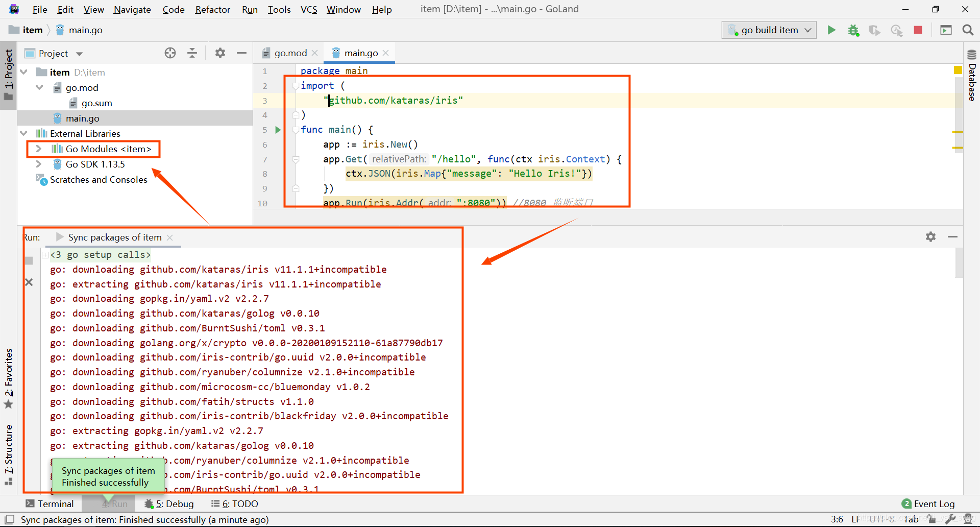Image resolution: width=980 pixels, height=527 pixels.
Task: Hide the Run tool window
Action: click(x=952, y=237)
